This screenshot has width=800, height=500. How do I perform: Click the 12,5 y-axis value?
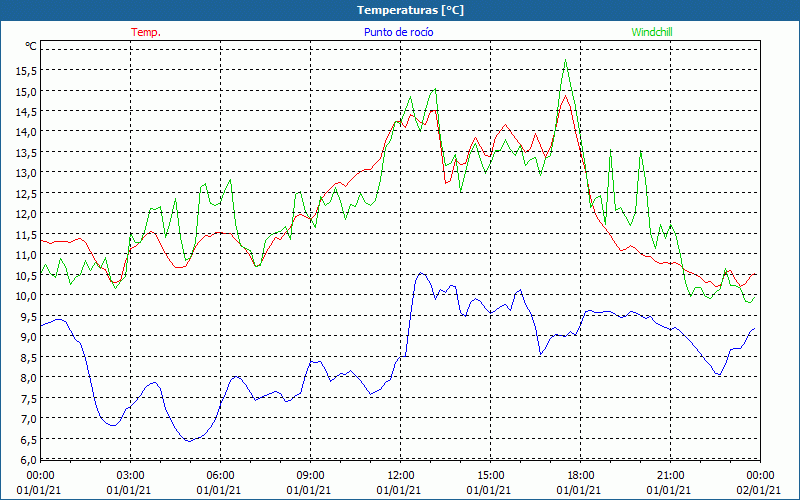click(26, 193)
